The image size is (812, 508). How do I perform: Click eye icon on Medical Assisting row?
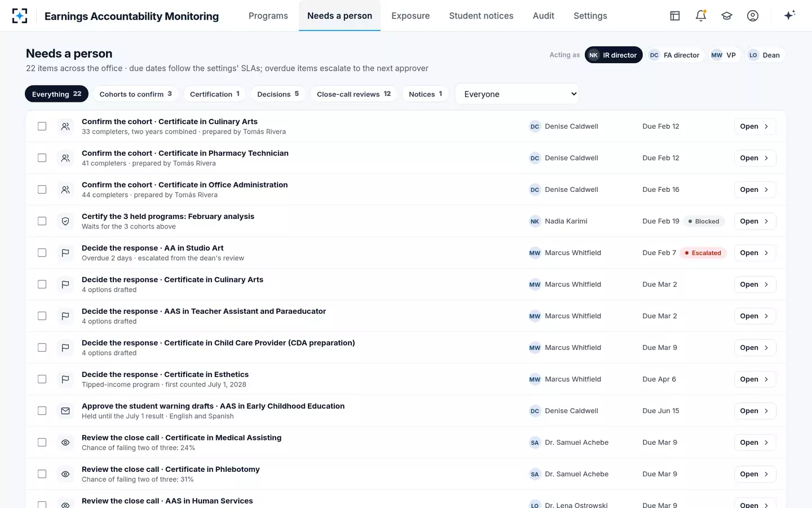[x=65, y=443]
